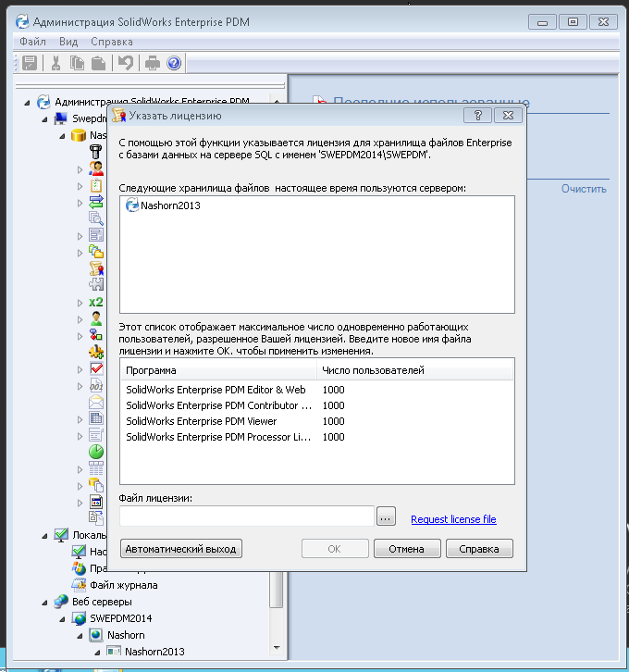629x672 pixels.
Task: Click the Copy toolbar icon
Action: tap(77, 63)
